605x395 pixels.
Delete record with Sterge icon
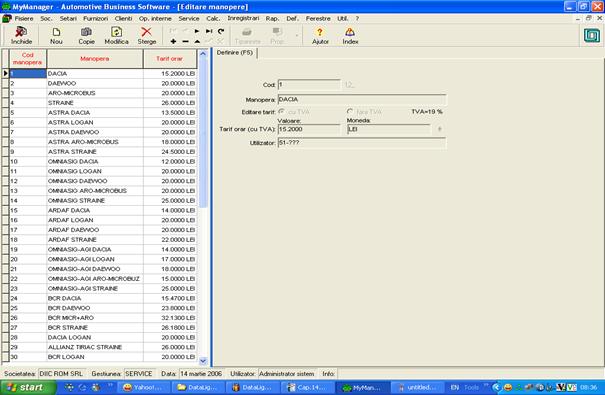[147, 35]
